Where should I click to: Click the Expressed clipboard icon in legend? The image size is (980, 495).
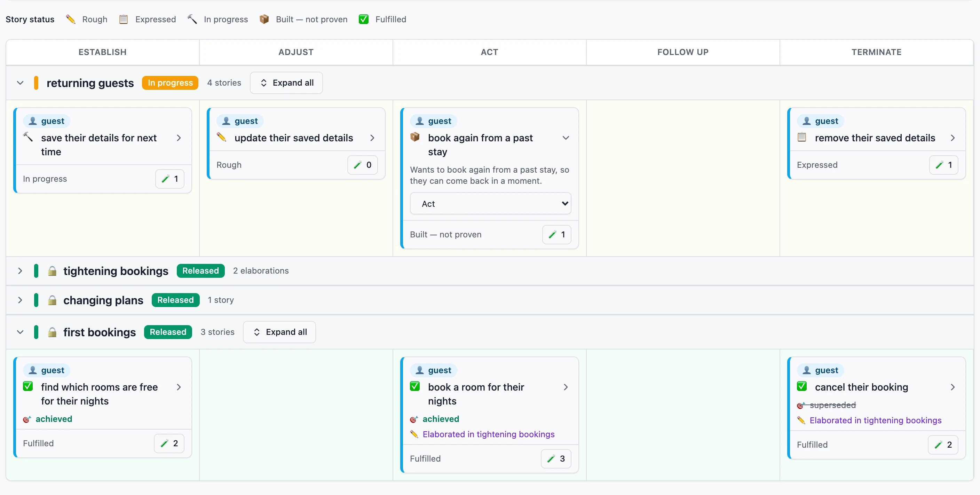tap(123, 19)
